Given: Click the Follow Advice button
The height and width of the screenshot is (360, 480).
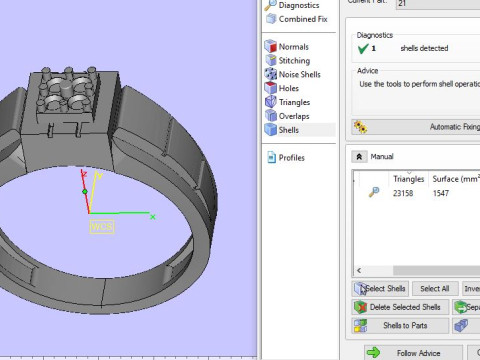Looking at the screenshot, I should (413, 353).
